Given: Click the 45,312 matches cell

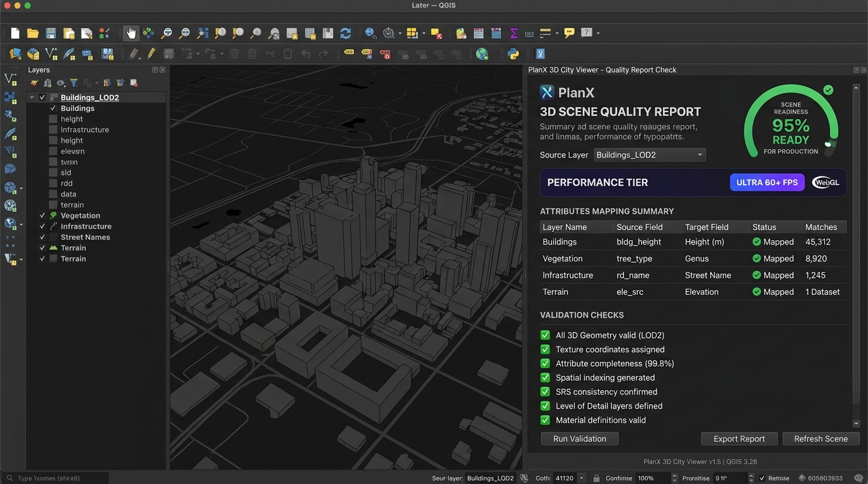Looking at the screenshot, I should 818,242.
